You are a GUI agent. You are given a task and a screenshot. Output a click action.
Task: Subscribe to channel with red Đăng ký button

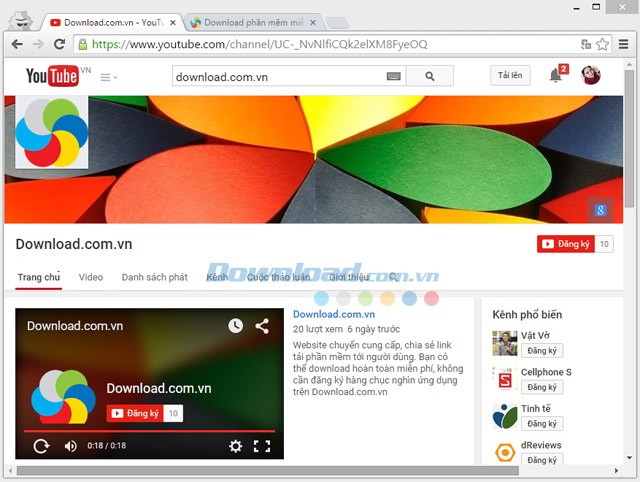point(566,244)
